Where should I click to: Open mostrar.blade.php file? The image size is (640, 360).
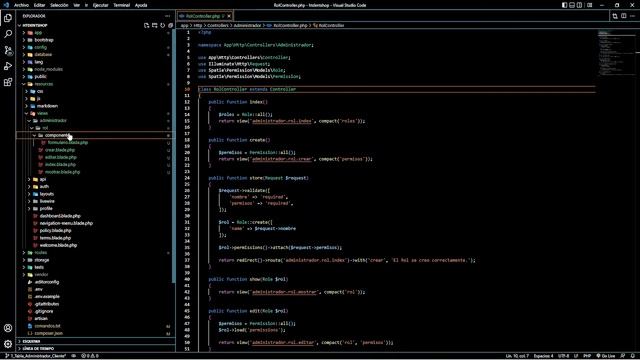point(62,172)
